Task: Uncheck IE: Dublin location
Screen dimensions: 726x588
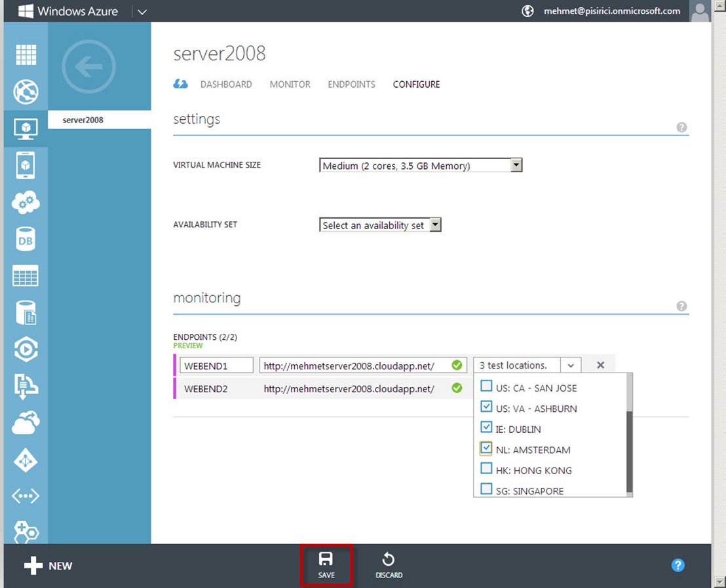Action: pos(486,427)
